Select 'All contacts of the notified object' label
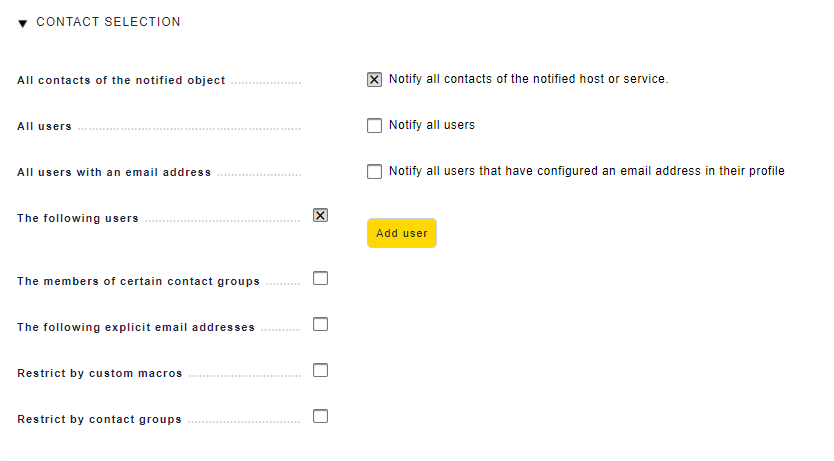This screenshot has height=462, width=834. (x=121, y=80)
